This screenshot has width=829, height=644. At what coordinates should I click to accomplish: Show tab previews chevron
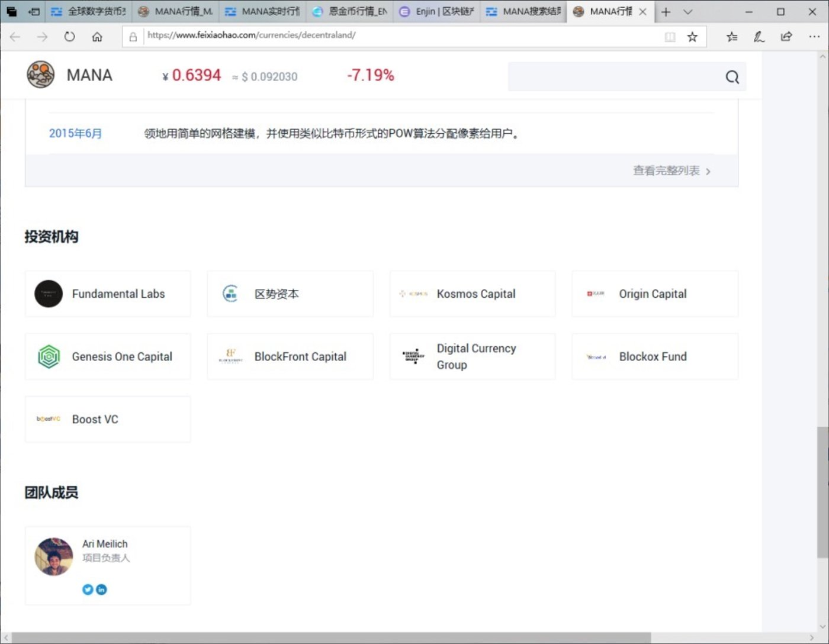687,12
